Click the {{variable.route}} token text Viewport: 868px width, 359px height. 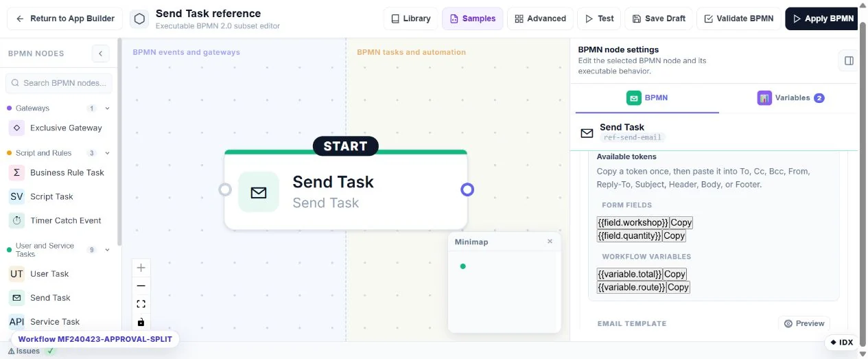pos(631,287)
